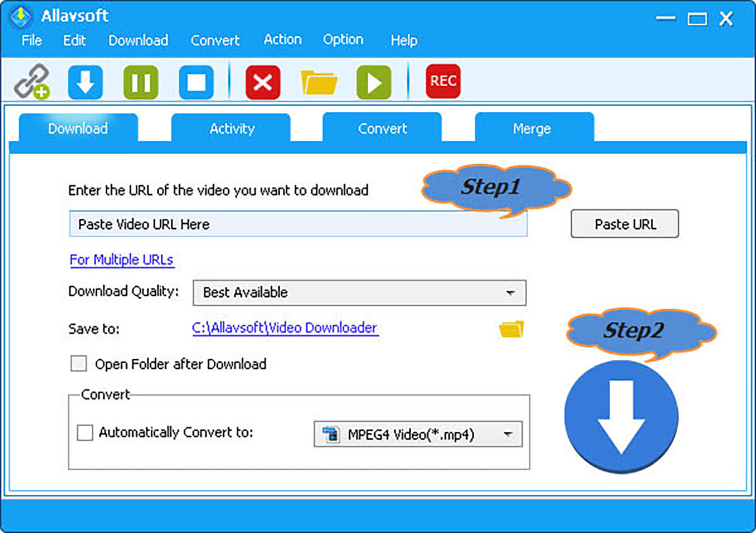Check Automatically Convert to option

tap(85, 432)
